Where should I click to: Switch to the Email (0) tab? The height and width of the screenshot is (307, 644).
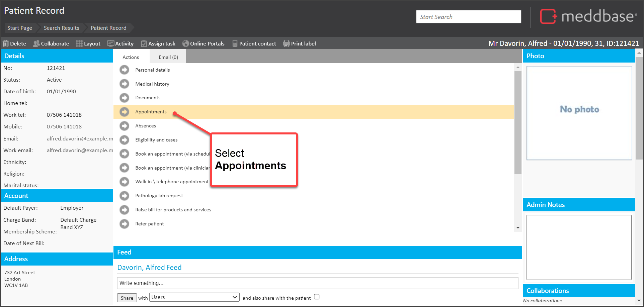click(x=168, y=57)
